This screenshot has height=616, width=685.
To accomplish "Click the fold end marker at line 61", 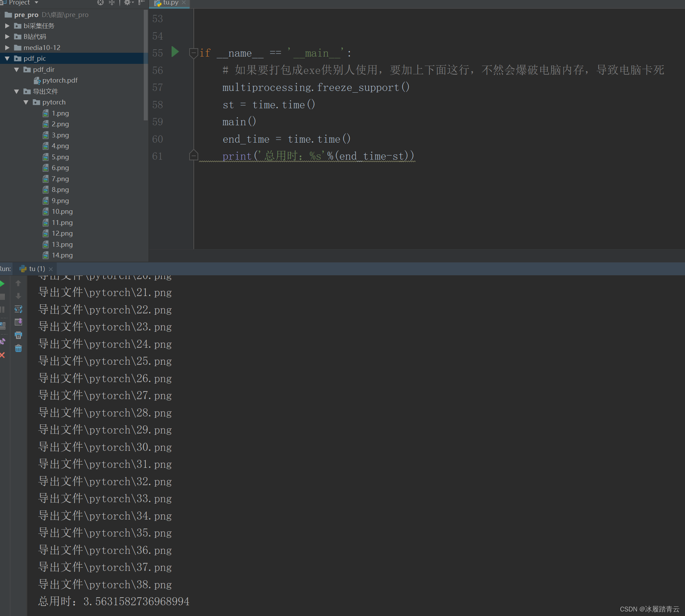I will point(194,155).
